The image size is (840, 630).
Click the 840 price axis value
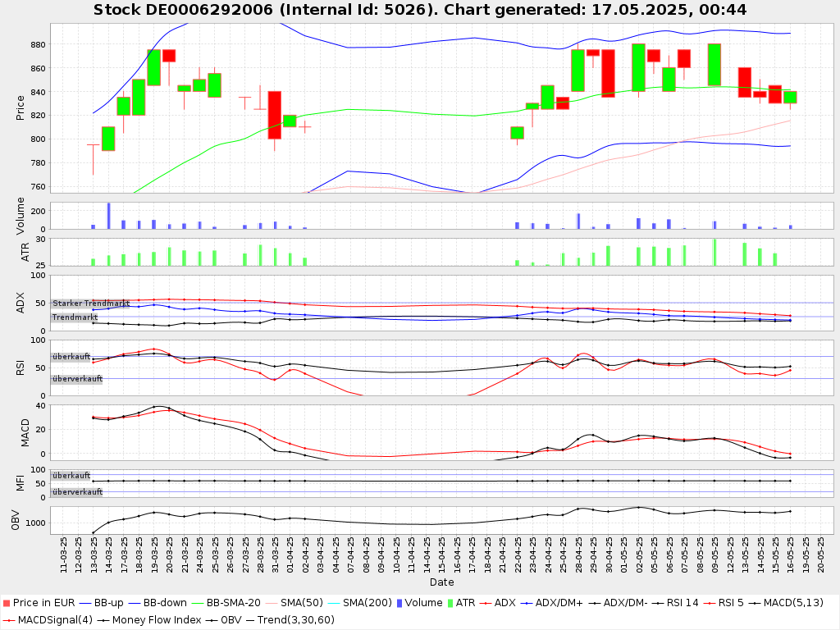click(38, 92)
